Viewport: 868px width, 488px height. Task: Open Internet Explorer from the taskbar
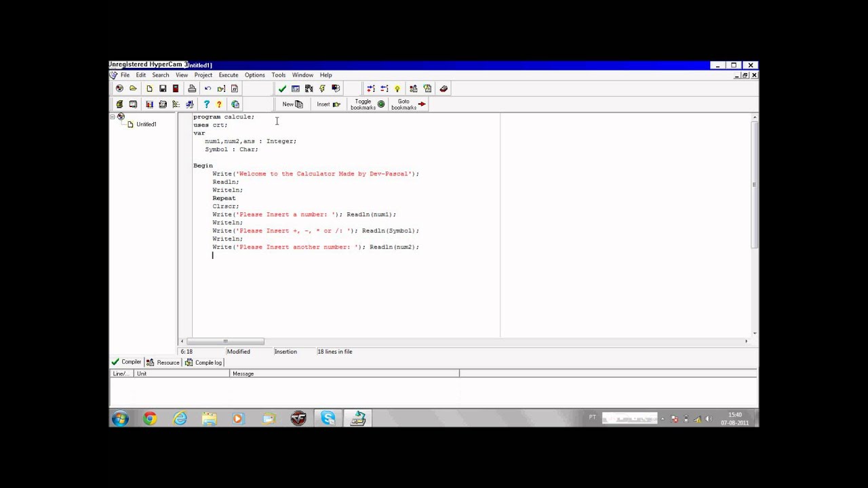click(180, 419)
